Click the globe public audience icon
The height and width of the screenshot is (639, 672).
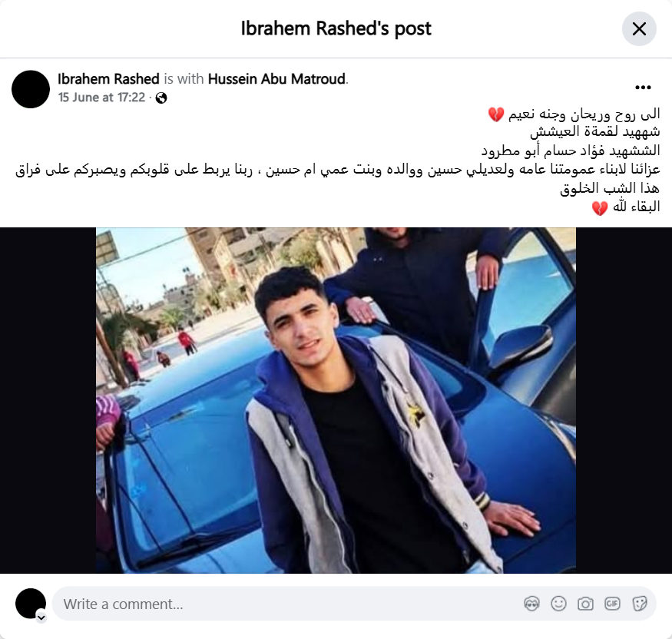(x=161, y=98)
